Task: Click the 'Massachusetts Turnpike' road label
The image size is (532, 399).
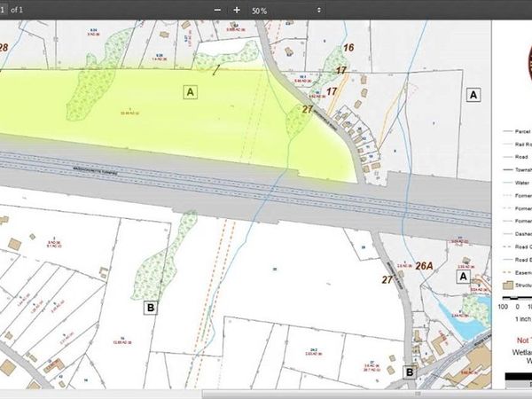Action: click(x=96, y=170)
